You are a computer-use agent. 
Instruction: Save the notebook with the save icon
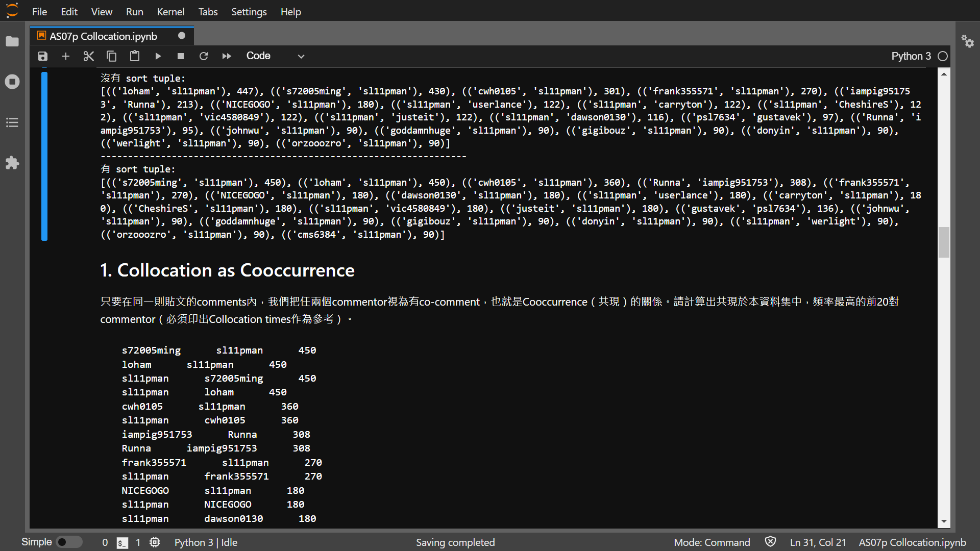tap(43, 56)
